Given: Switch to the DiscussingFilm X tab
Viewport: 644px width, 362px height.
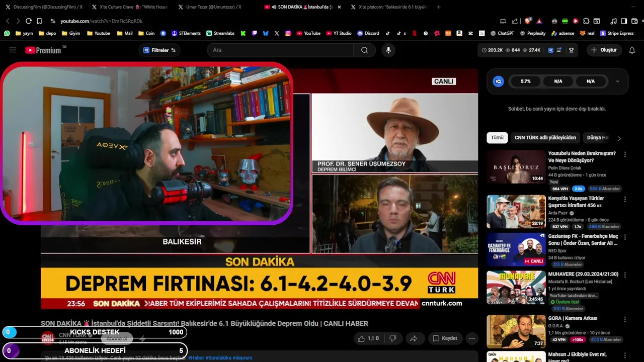Looking at the screenshot, I should pyautogui.click(x=43, y=7).
